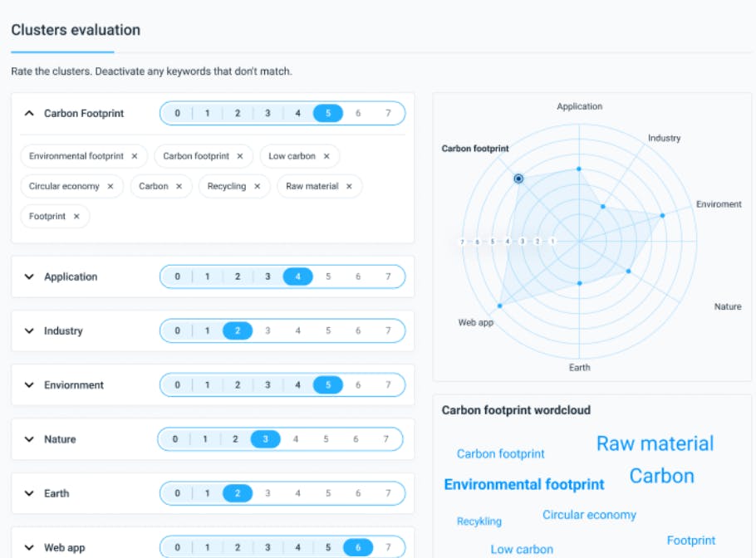Select the Earth radar axis label

tap(579, 368)
